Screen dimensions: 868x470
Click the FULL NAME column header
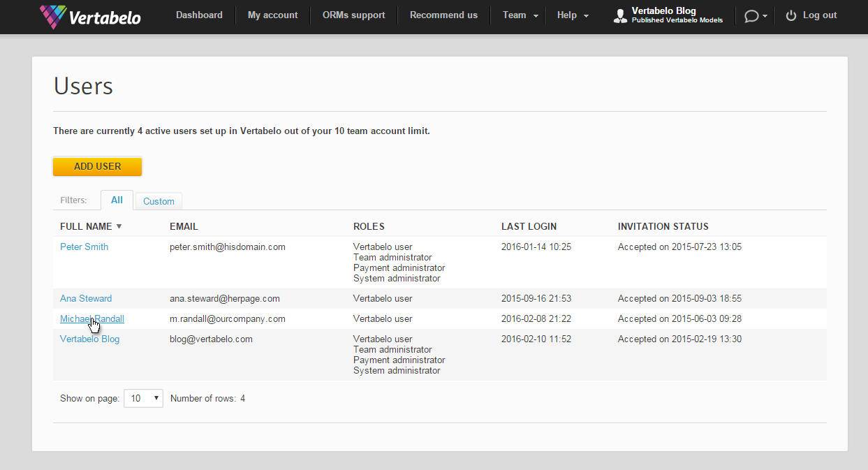(86, 226)
